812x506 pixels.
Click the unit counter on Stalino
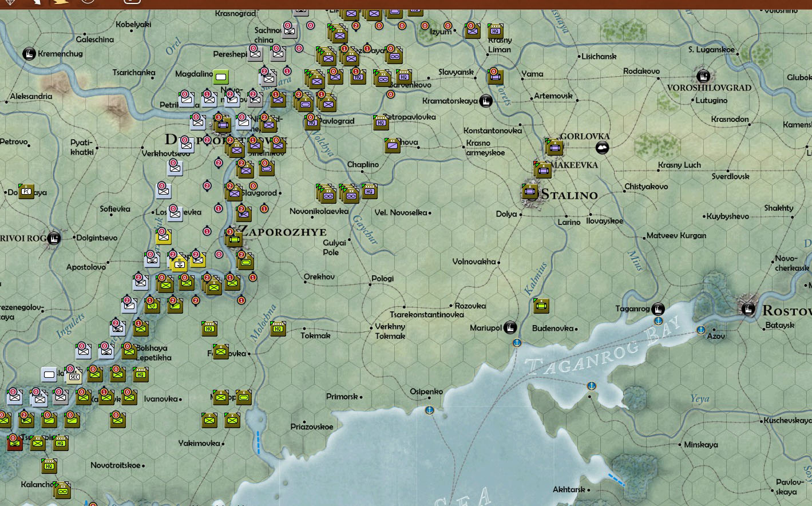tap(530, 192)
